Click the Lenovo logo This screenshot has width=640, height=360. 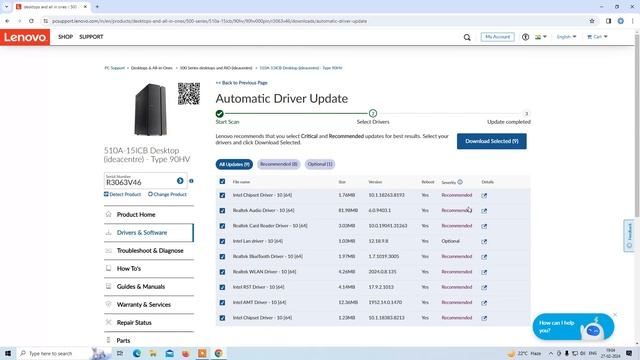(x=25, y=37)
